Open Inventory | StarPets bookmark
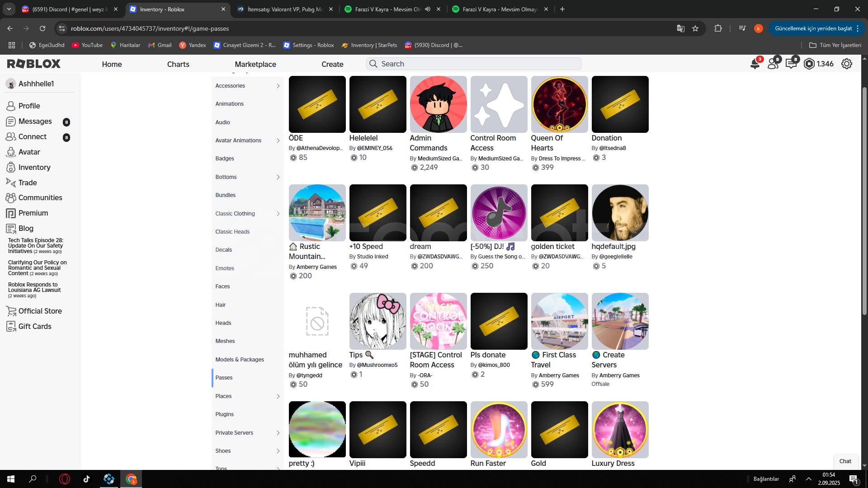The height and width of the screenshot is (488, 868). tap(369, 45)
